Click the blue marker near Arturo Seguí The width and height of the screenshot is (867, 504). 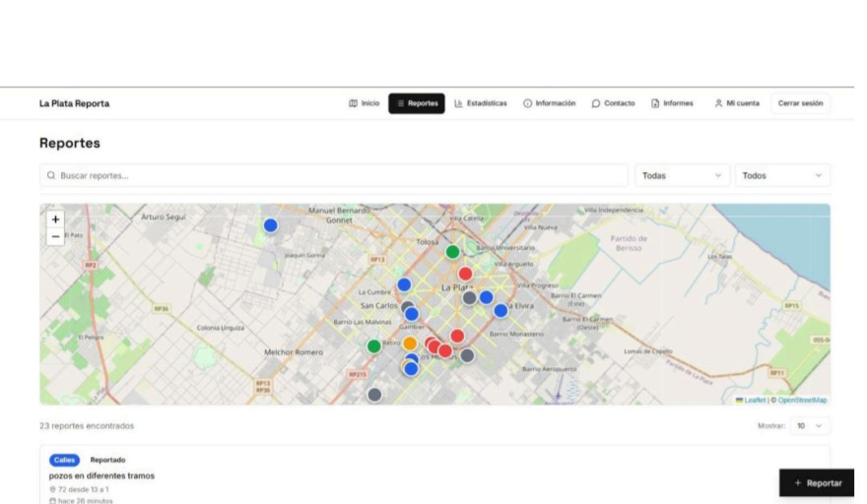click(x=270, y=225)
